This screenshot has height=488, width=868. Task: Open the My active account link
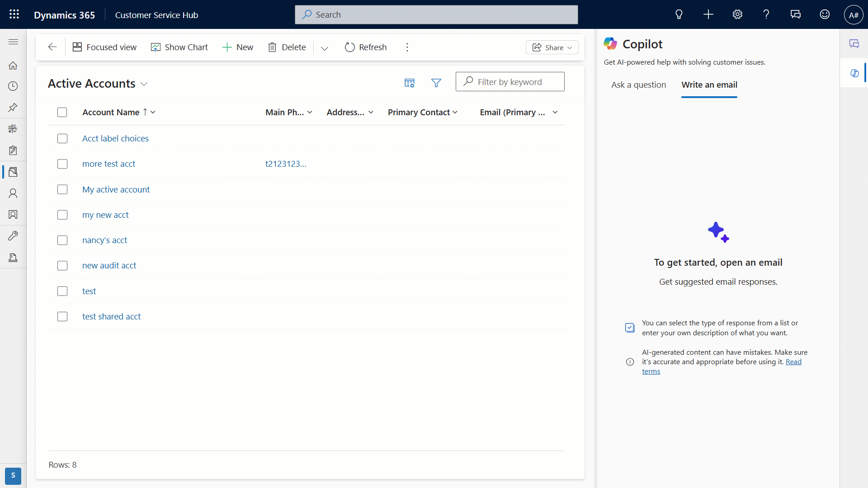tap(116, 190)
